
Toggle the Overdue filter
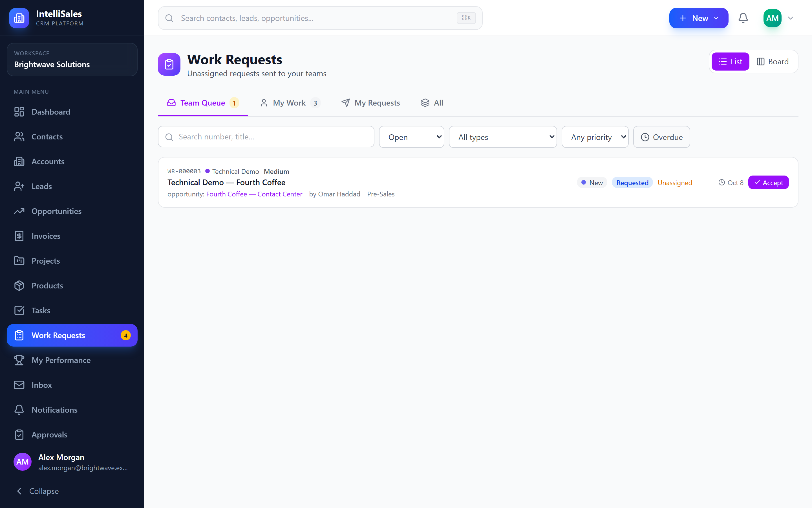click(x=661, y=137)
